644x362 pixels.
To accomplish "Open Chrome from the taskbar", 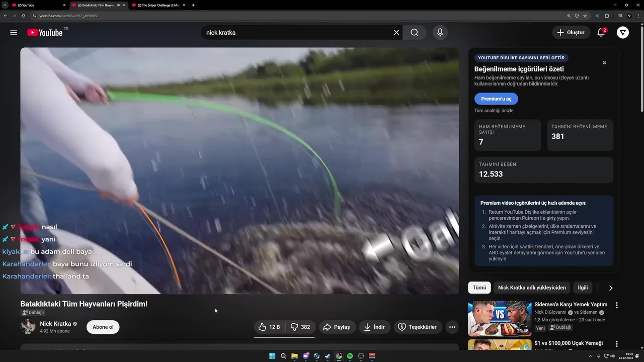I will click(x=339, y=356).
